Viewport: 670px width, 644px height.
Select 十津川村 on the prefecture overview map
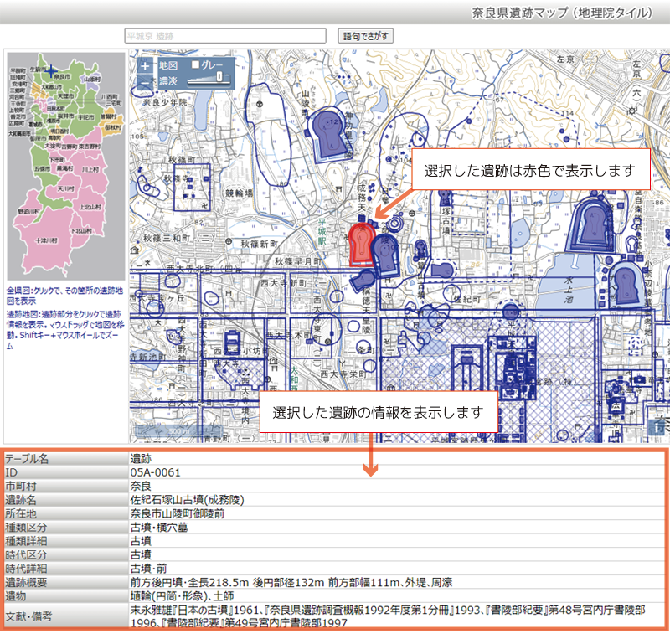[x=46, y=240]
